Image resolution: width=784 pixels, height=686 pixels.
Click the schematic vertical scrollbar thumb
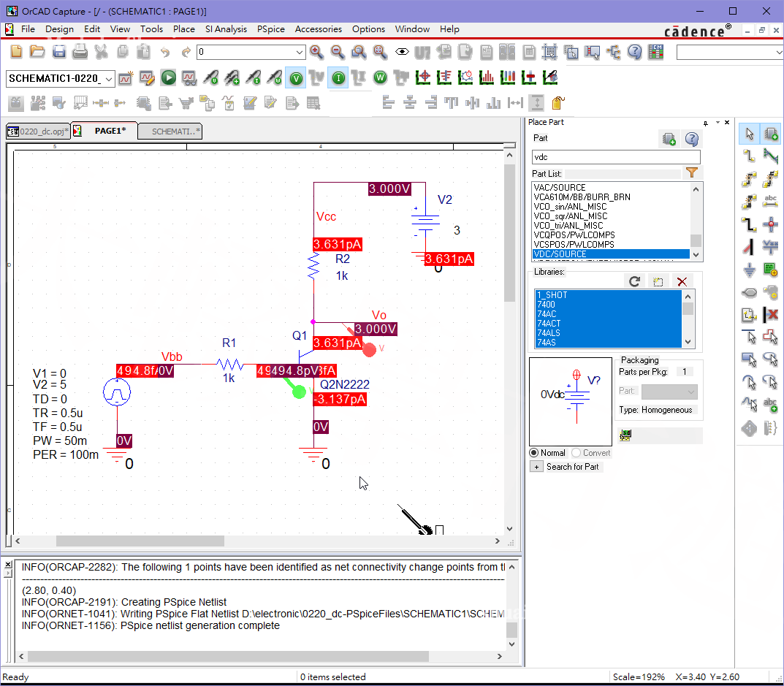tap(509, 232)
